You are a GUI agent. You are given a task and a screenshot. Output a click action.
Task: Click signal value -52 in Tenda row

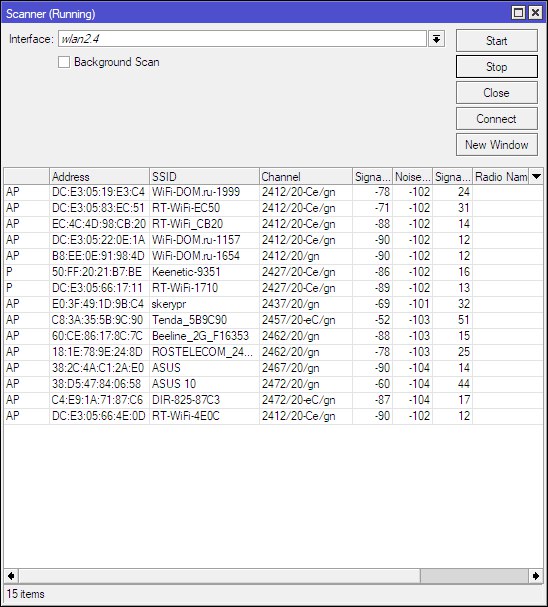point(382,320)
